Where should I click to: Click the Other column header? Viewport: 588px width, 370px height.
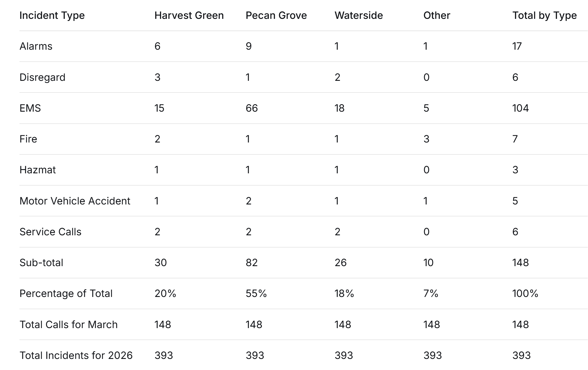436,15
